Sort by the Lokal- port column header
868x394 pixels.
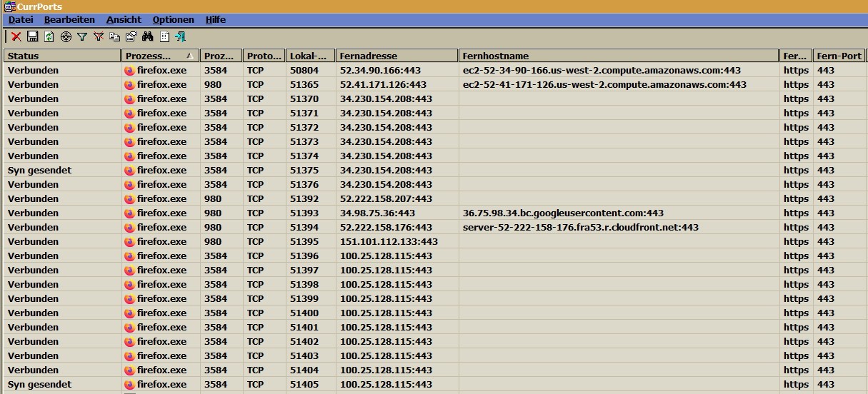tap(311, 56)
